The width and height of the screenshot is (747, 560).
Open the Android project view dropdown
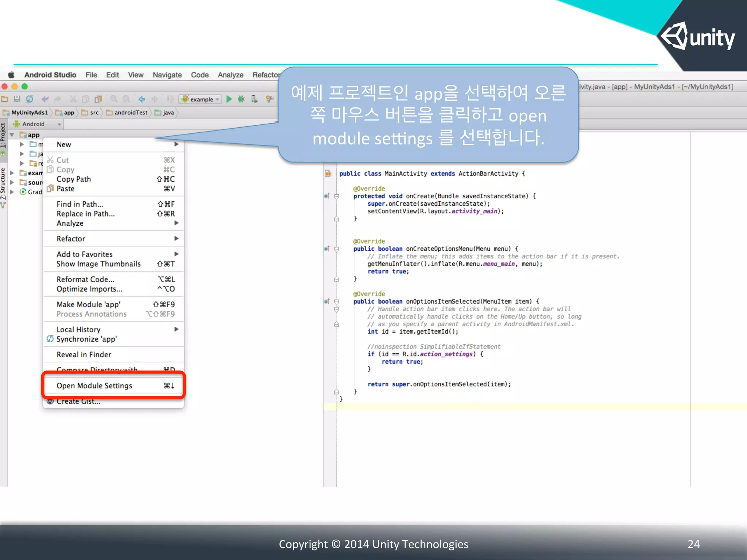point(37,124)
